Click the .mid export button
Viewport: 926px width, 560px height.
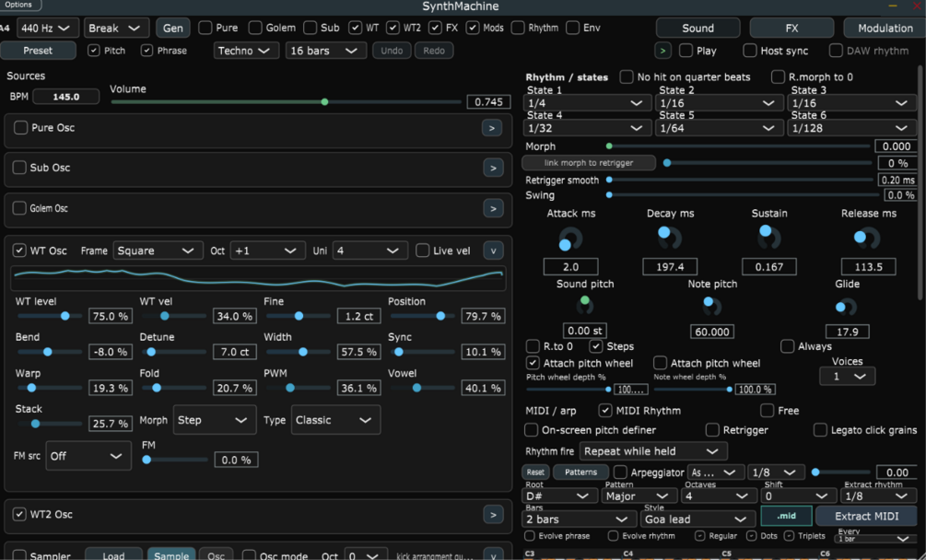click(x=786, y=517)
